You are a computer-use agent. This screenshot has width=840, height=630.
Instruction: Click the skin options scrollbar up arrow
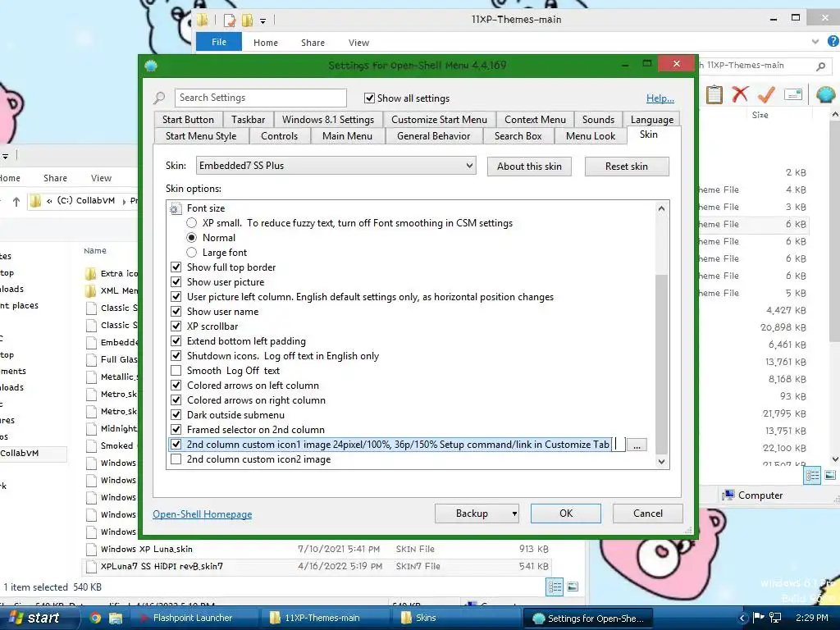662,208
